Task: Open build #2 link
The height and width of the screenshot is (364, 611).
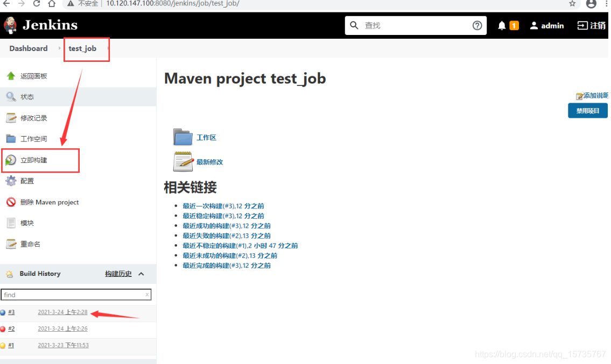Action: (11, 329)
